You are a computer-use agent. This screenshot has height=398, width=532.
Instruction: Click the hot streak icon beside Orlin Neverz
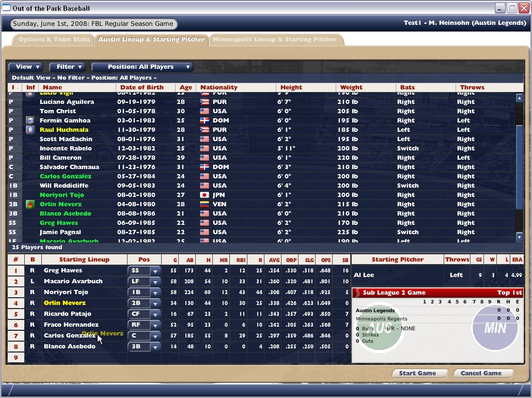point(30,204)
